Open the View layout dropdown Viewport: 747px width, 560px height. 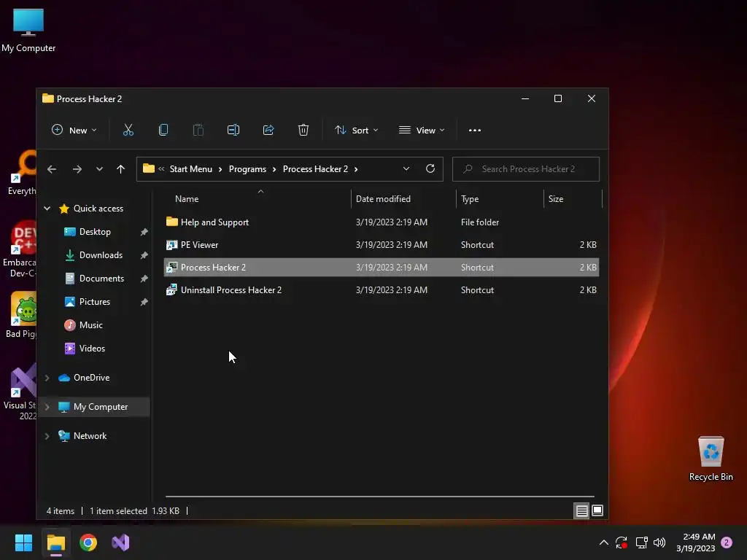click(x=422, y=130)
